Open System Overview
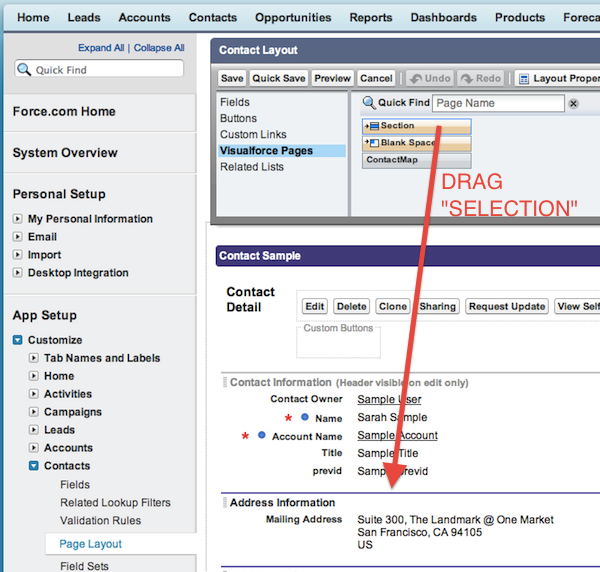 65,153
